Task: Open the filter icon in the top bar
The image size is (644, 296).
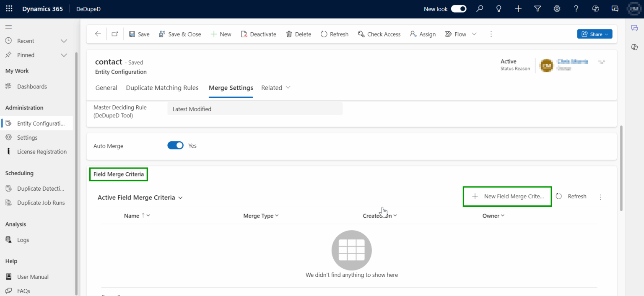Action: coord(538,8)
